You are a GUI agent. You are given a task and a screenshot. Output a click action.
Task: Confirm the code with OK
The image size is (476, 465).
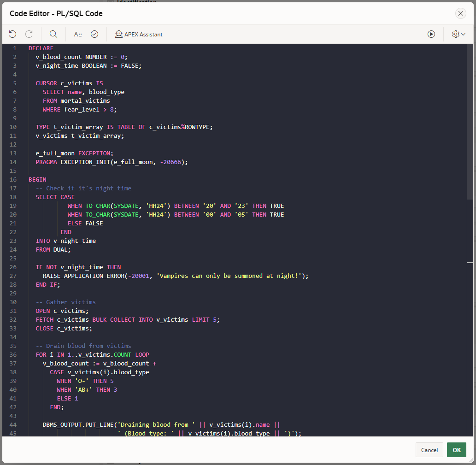click(x=457, y=450)
